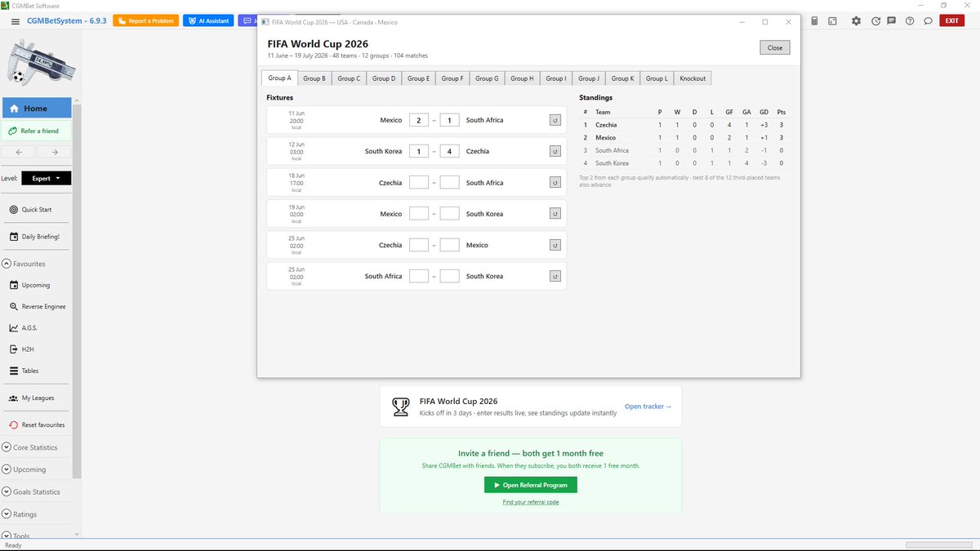The height and width of the screenshot is (551, 980).
Task: Expand the Core Statistics section
Action: tap(7, 447)
